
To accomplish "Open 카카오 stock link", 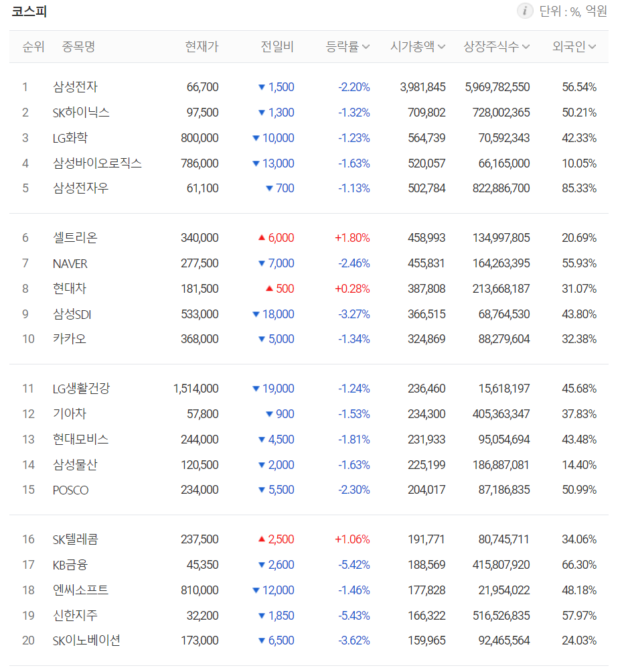I will click(x=70, y=339).
